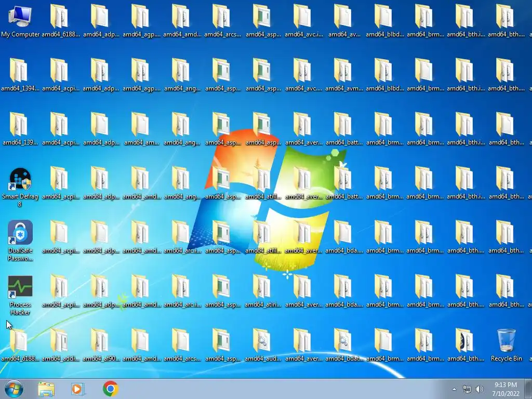Screen dimensions: 532x399
Task: Select the amd64_aud... folder
Action: point(263,345)
